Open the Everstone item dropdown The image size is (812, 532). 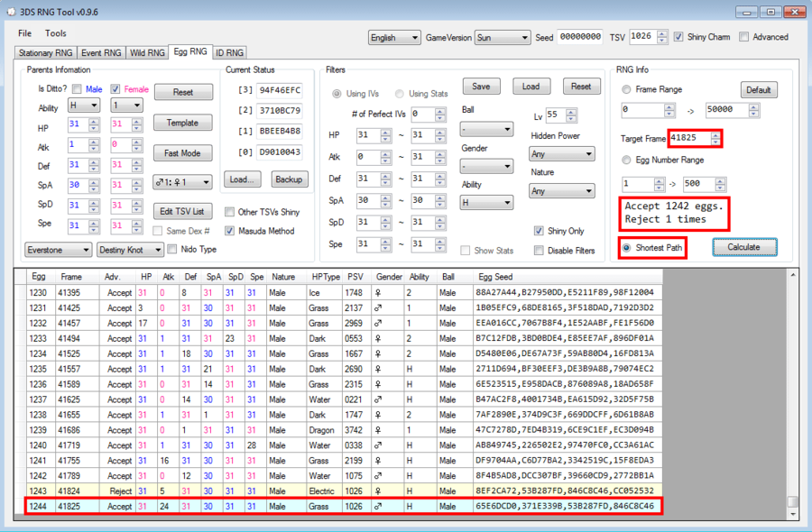coord(58,250)
